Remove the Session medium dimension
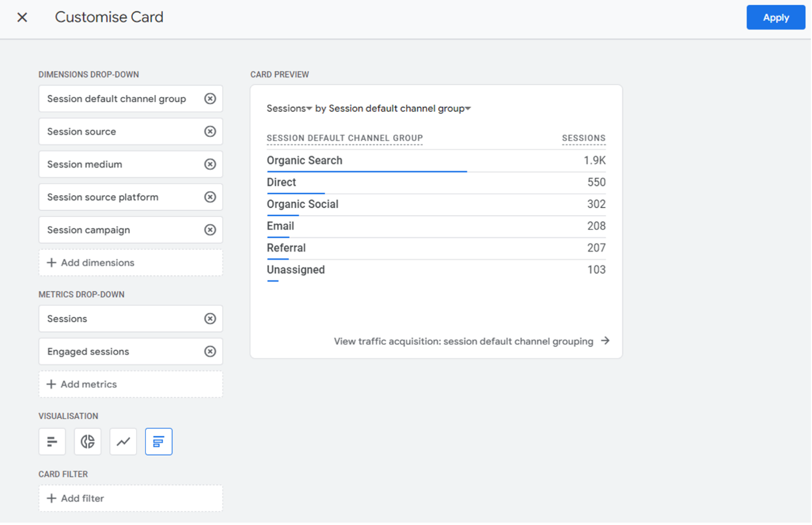The image size is (812, 525). 210,164
